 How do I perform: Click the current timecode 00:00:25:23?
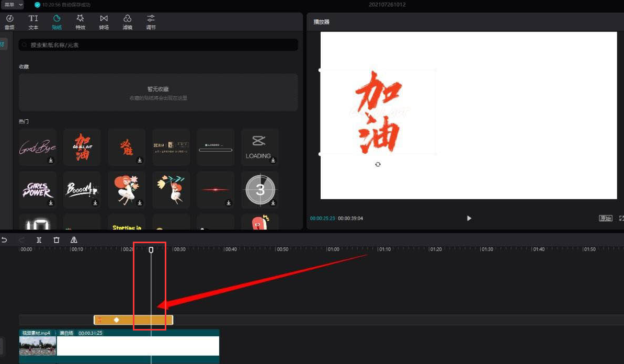tap(322, 219)
